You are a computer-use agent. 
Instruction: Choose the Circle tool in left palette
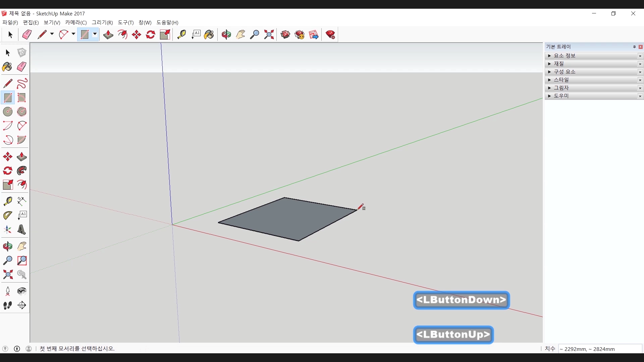point(8,112)
